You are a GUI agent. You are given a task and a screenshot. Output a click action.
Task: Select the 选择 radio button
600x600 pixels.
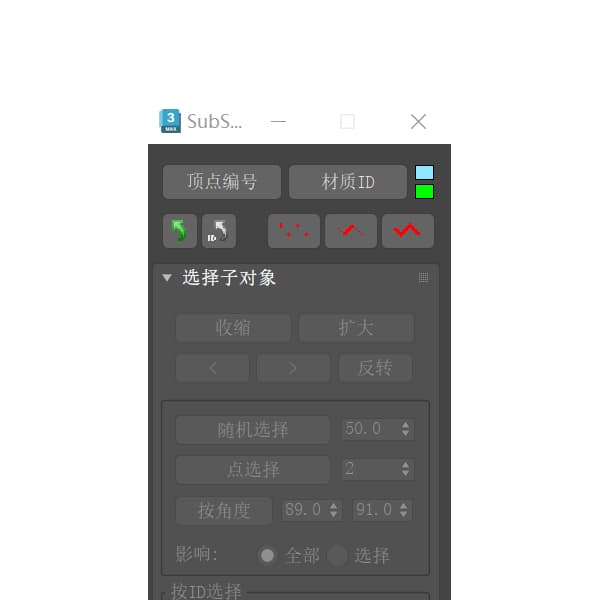[337, 555]
